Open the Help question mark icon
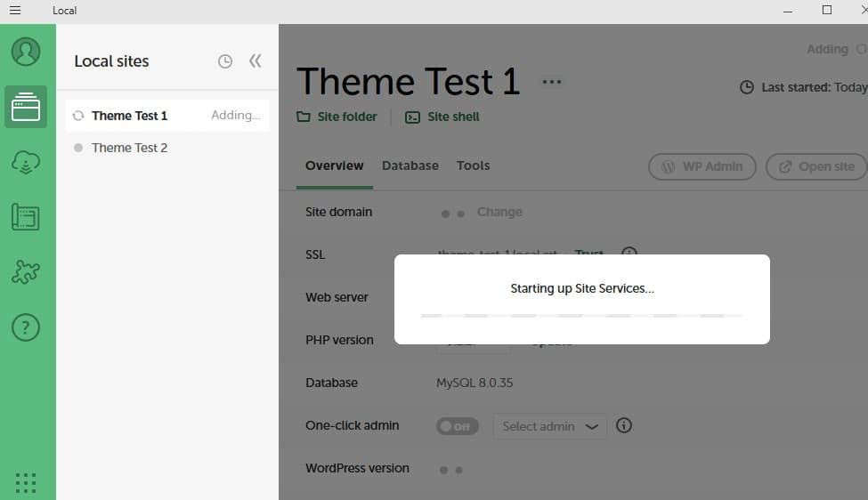 26,327
